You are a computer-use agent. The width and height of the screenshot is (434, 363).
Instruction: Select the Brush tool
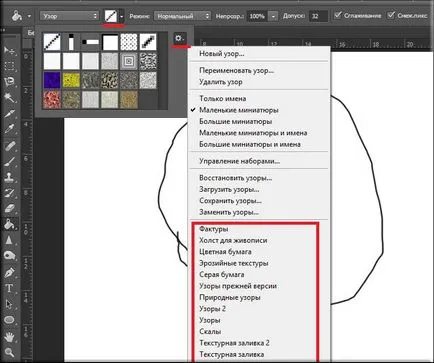tap(9, 161)
